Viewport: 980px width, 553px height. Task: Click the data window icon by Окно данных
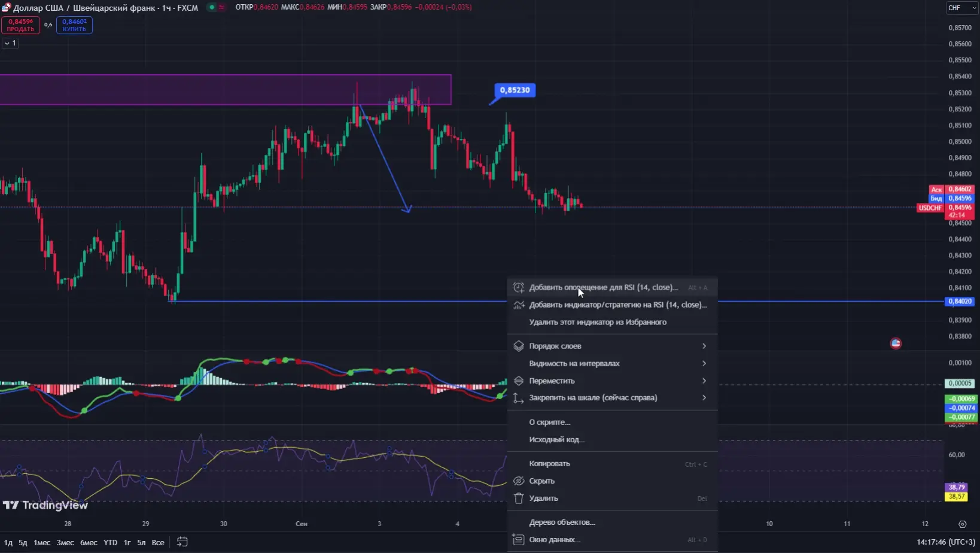pos(519,540)
